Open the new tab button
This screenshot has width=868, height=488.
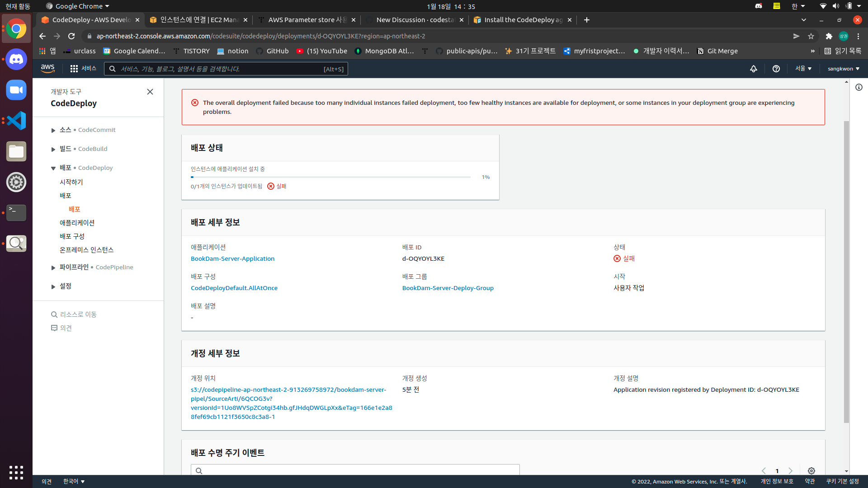tap(587, 20)
